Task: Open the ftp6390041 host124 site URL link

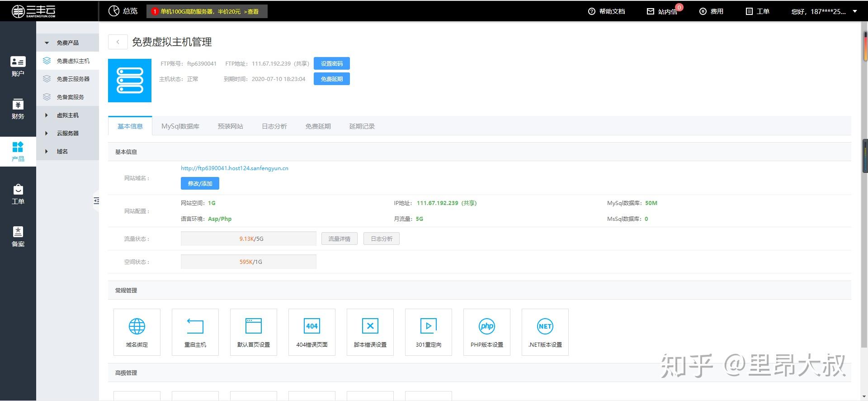Action: click(235, 168)
